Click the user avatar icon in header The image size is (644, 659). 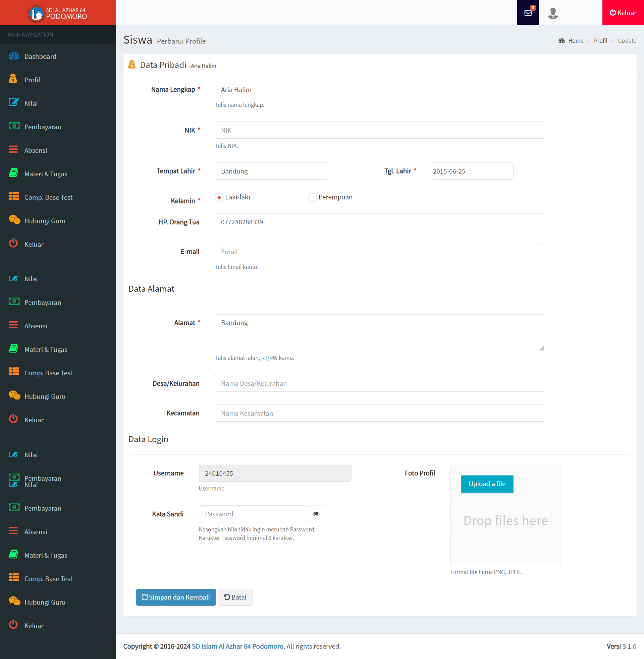553,13
